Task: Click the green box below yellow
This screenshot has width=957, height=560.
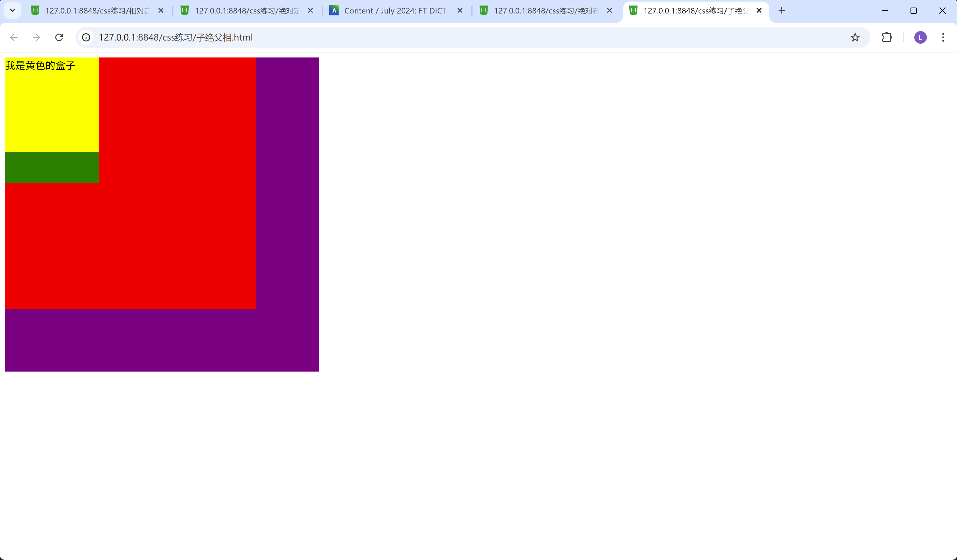Action: coord(52,167)
